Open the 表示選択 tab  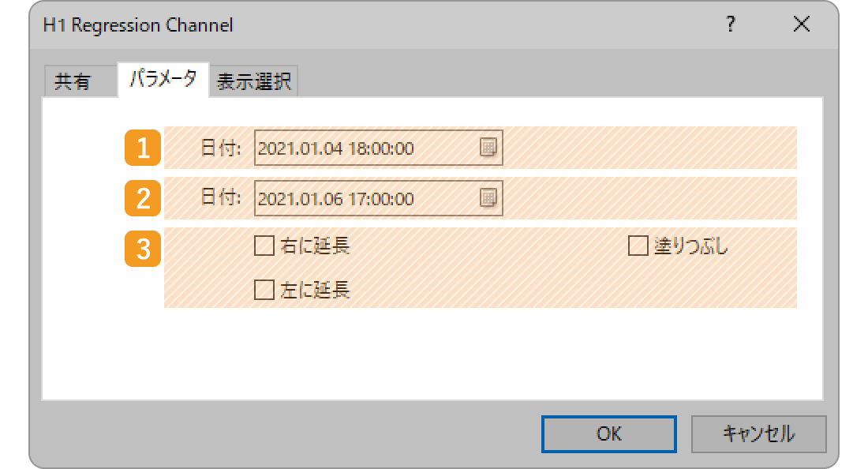click(253, 81)
